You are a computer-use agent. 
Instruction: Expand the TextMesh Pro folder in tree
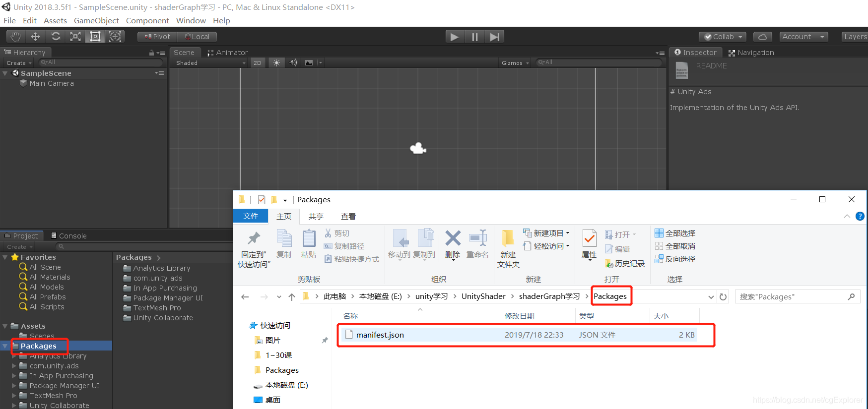tap(14, 396)
